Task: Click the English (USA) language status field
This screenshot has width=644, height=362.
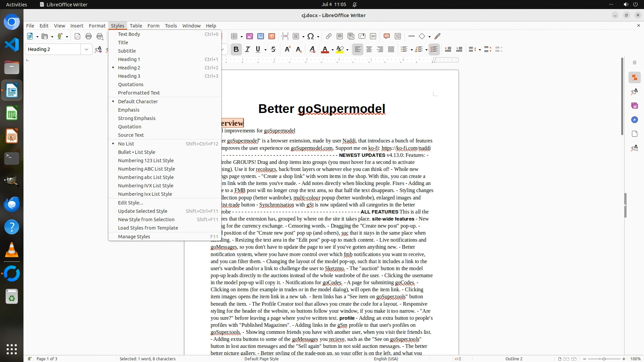Action: point(386,359)
